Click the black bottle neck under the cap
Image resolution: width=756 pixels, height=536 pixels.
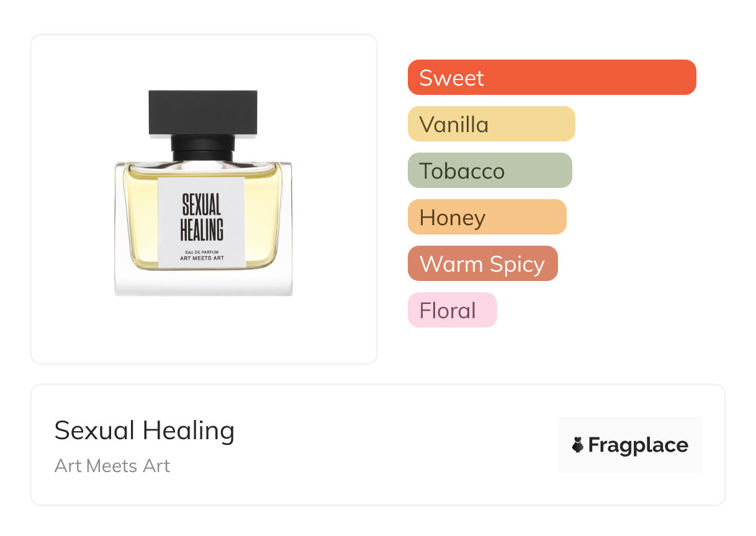(203, 148)
